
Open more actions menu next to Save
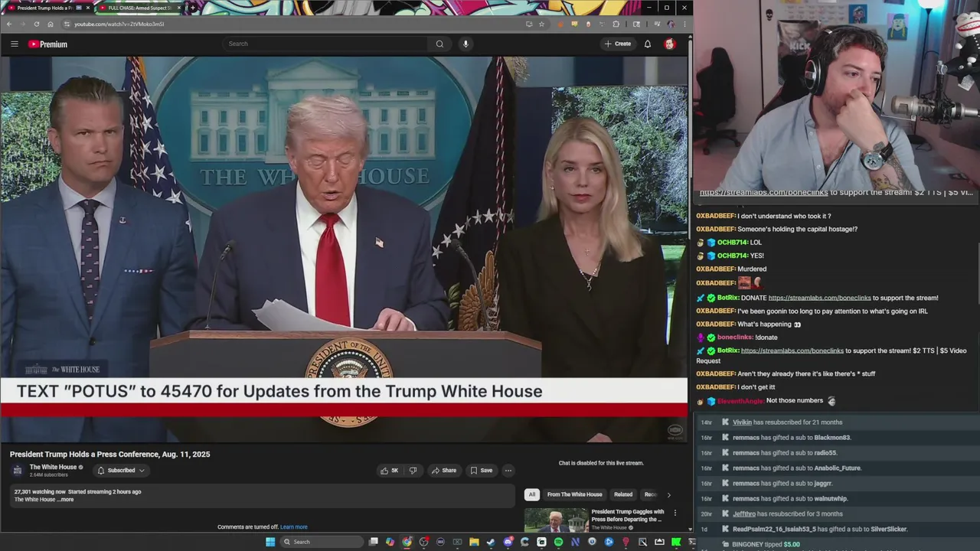tap(508, 471)
